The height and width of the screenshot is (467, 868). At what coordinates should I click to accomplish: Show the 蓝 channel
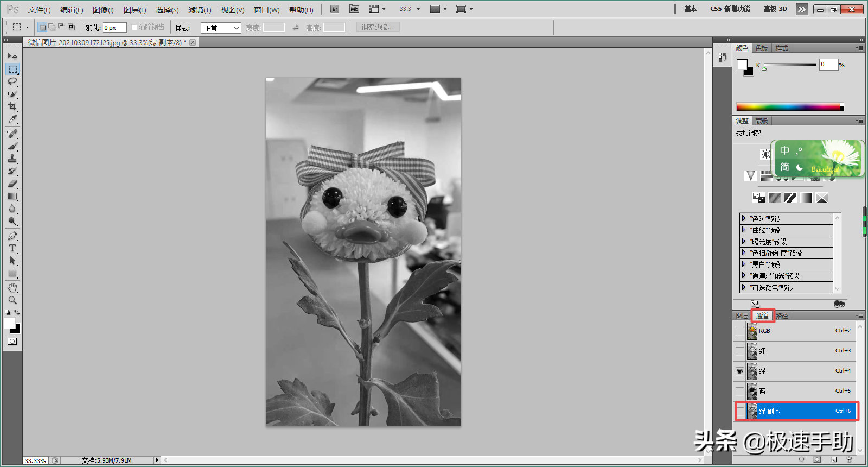coord(739,391)
